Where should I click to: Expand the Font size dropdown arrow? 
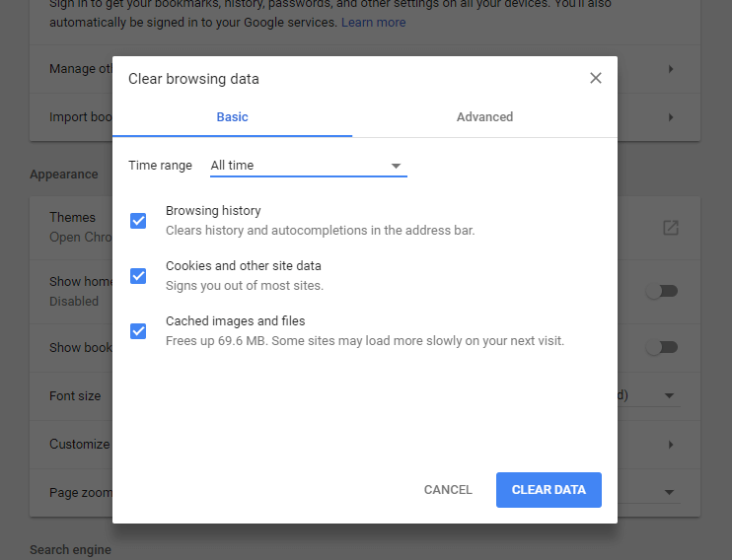(x=669, y=395)
